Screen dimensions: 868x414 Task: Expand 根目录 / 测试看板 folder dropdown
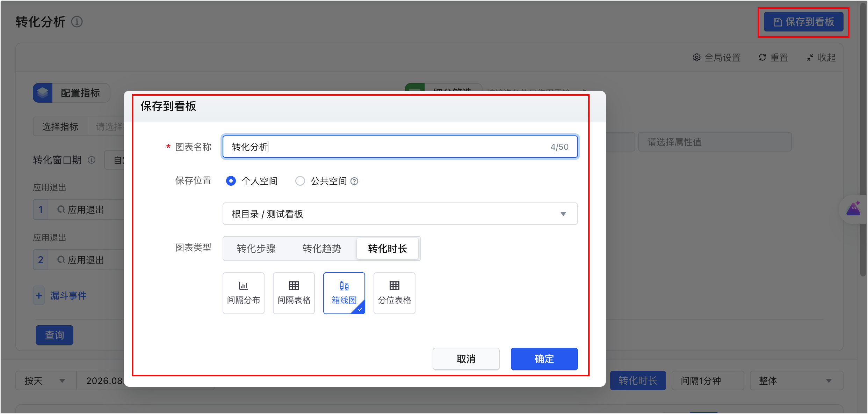pos(400,214)
